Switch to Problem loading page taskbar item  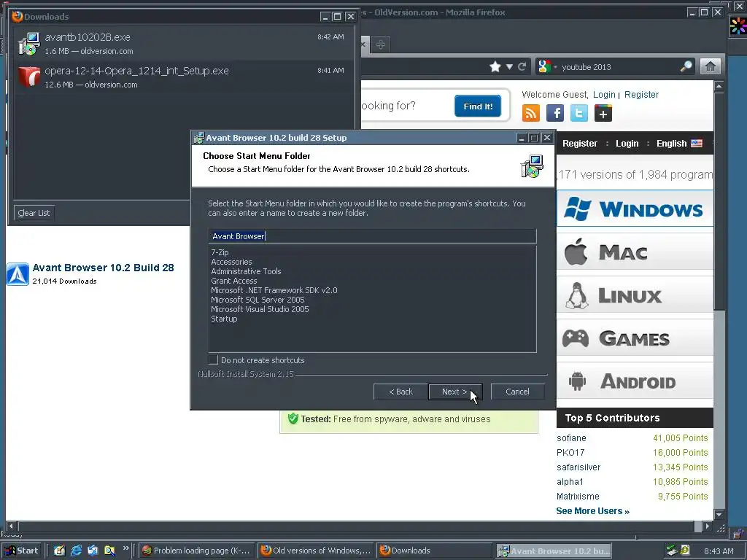point(196,551)
